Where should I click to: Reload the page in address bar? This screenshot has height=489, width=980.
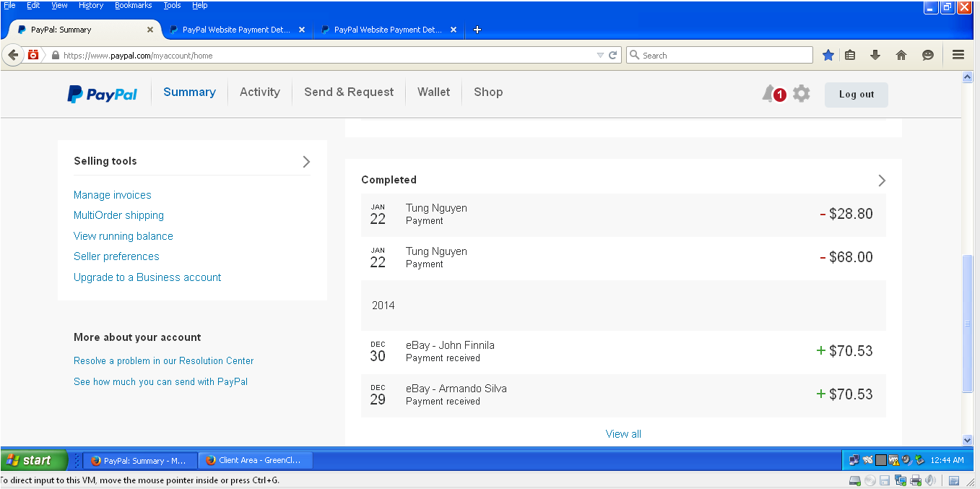click(x=613, y=55)
